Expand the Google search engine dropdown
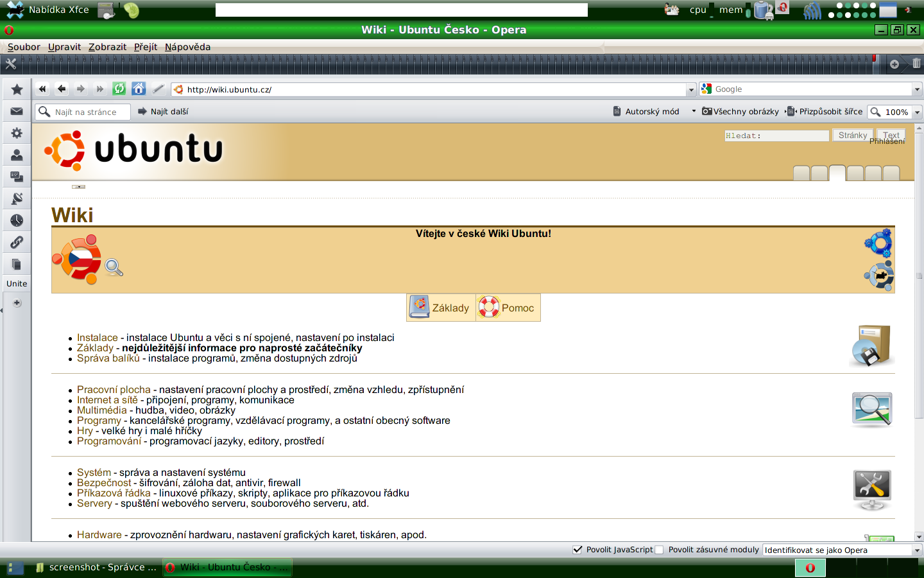The image size is (924, 578). (x=917, y=90)
